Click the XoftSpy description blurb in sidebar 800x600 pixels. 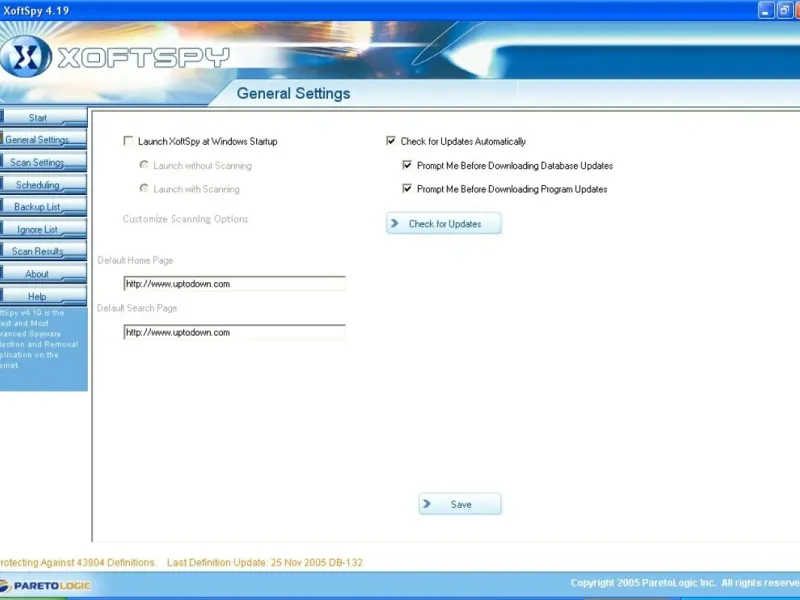pyautogui.click(x=39, y=339)
